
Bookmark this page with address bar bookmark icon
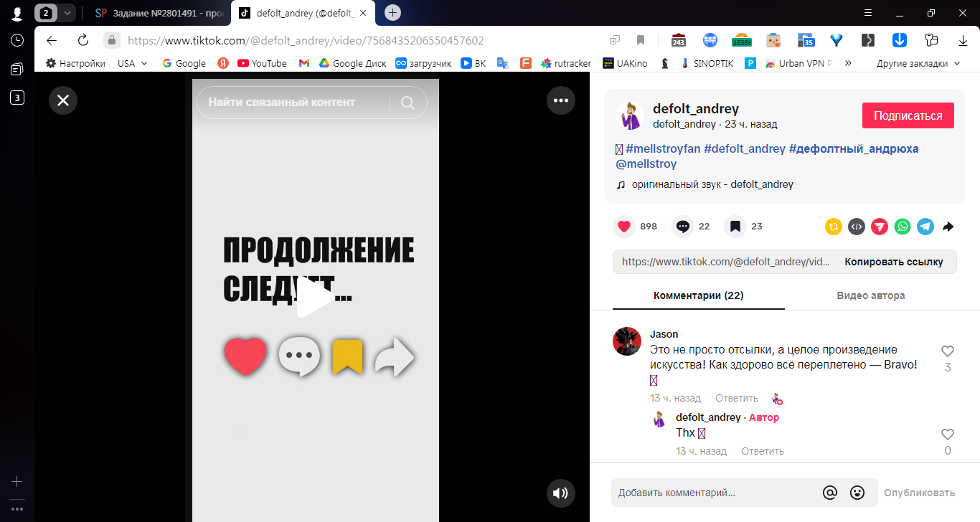[641, 40]
